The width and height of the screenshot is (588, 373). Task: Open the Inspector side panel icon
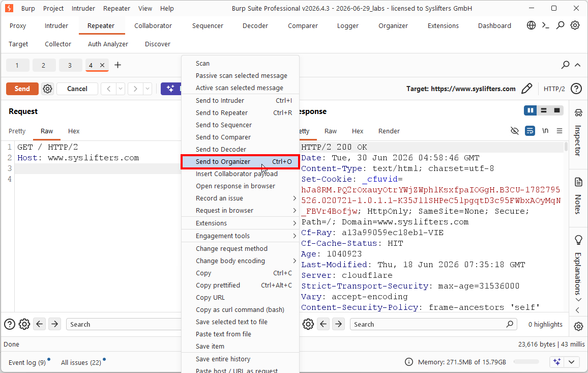click(x=578, y=112)
